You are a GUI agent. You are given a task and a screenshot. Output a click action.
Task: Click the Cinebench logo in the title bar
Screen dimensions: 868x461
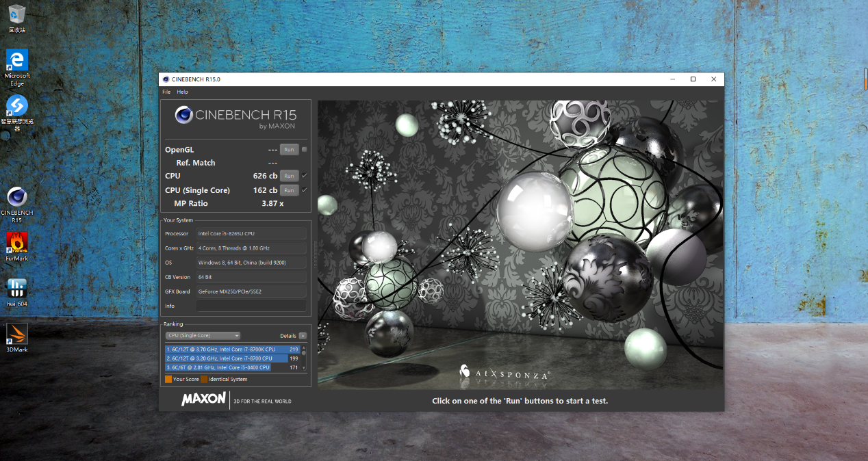pyautogui.click(x=166, y=79)
